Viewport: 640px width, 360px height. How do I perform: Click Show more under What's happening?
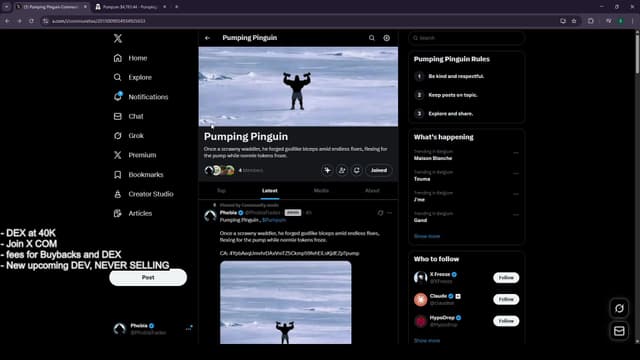(x=427, y=236)
